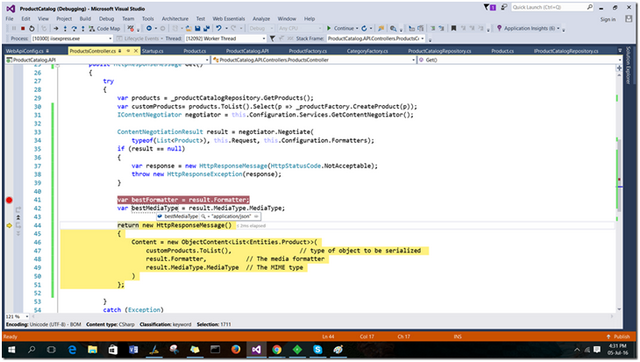Pin the bestMediaType data tip
Screen dimensions: 640x362
point(256,217)
